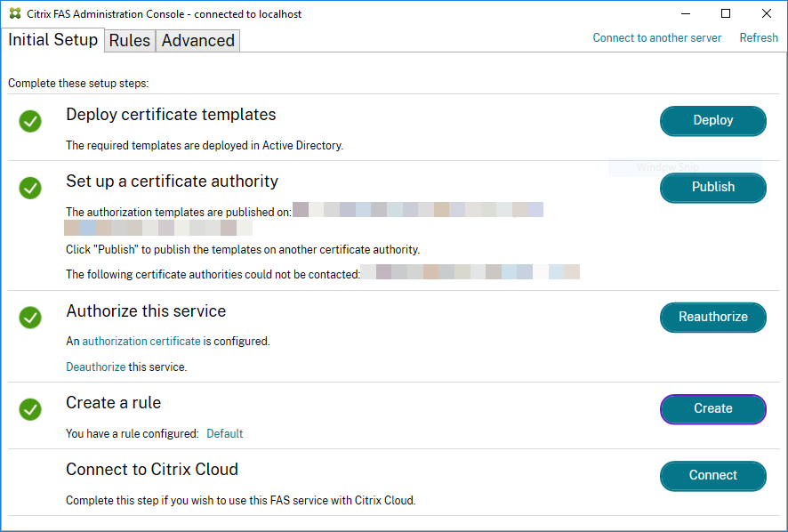This screenshot has height=532, width=788.
Task: Close the FAS Administration Console window
Action: (767, 13)
